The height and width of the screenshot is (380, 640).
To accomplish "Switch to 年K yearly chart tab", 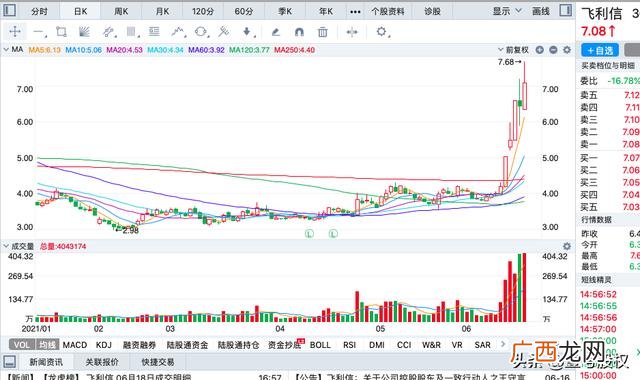I will (326, 11).
